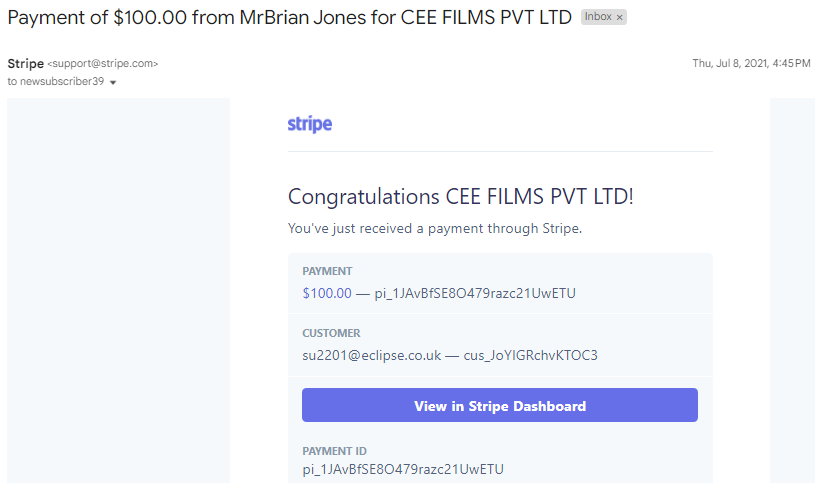Viewport: 815px width, 483px height.
Task: Open View in Stripe Dashboard button
Action: tap(499, 405)
